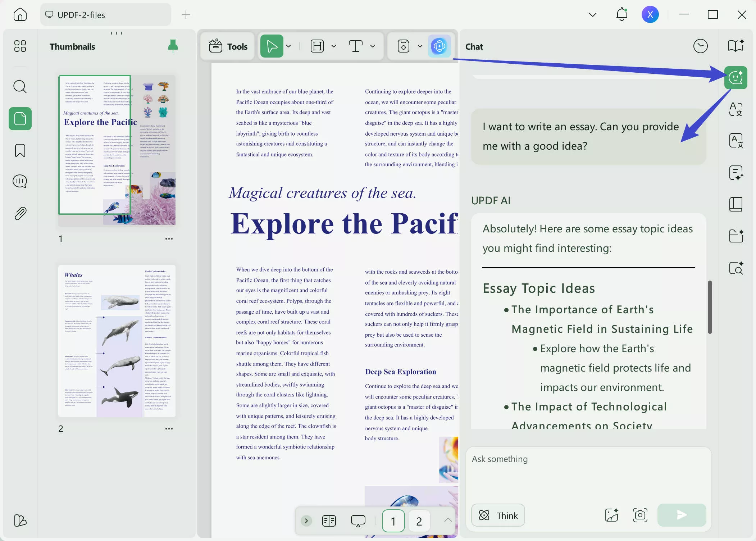Open the search panel in left sidebar
The image size is (756, 541).
[20, 87]
